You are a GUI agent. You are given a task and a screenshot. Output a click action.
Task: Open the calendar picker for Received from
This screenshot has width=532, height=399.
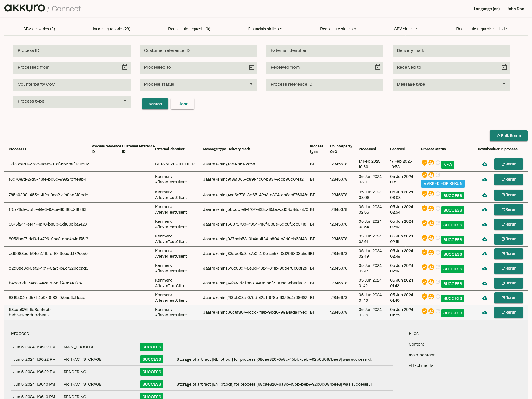point(378,67)
